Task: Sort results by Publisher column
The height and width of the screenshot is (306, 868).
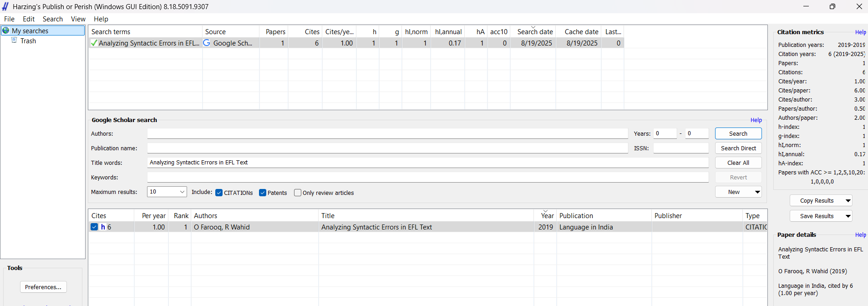Action: point(697,216)
